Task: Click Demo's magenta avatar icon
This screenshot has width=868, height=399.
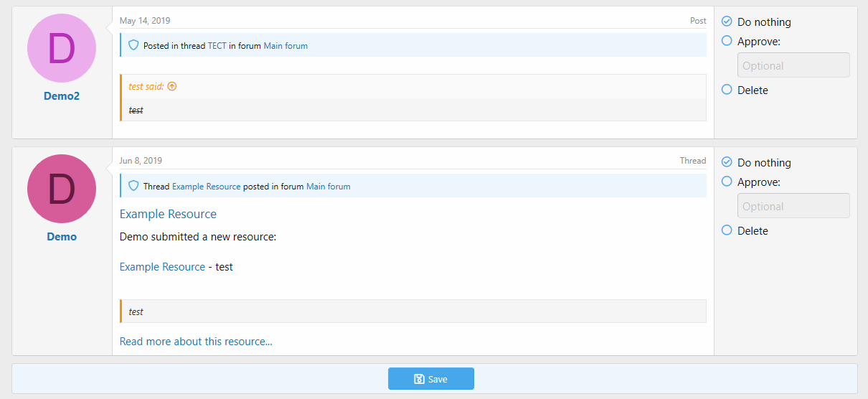Action: coord(62,189)
